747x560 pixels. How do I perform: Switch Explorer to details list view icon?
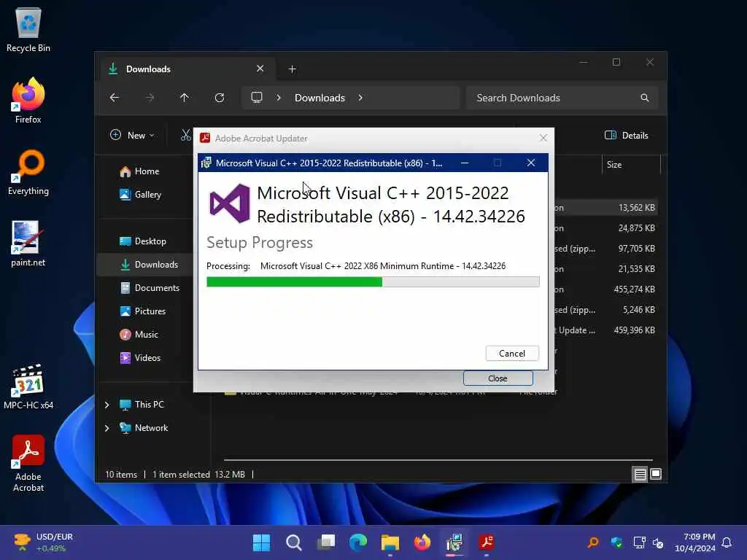coord(640,474)
